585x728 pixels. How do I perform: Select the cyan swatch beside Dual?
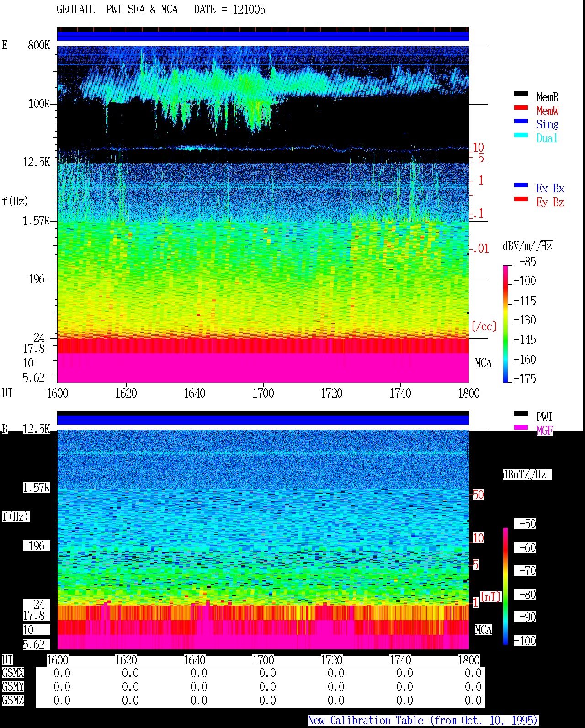[x=521, y=135]
